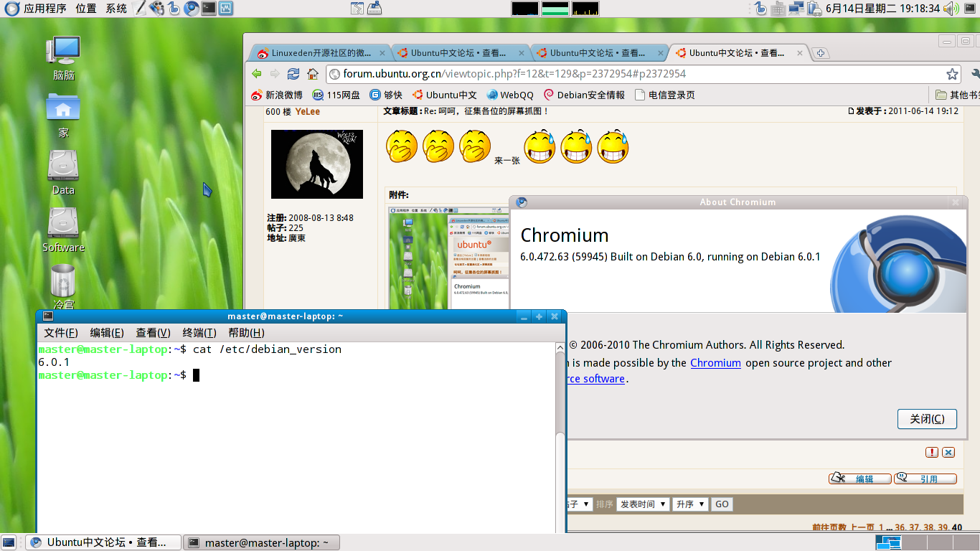The image size is (980, 551).
Task: Delete post with X icon
Action: (948, 452)
